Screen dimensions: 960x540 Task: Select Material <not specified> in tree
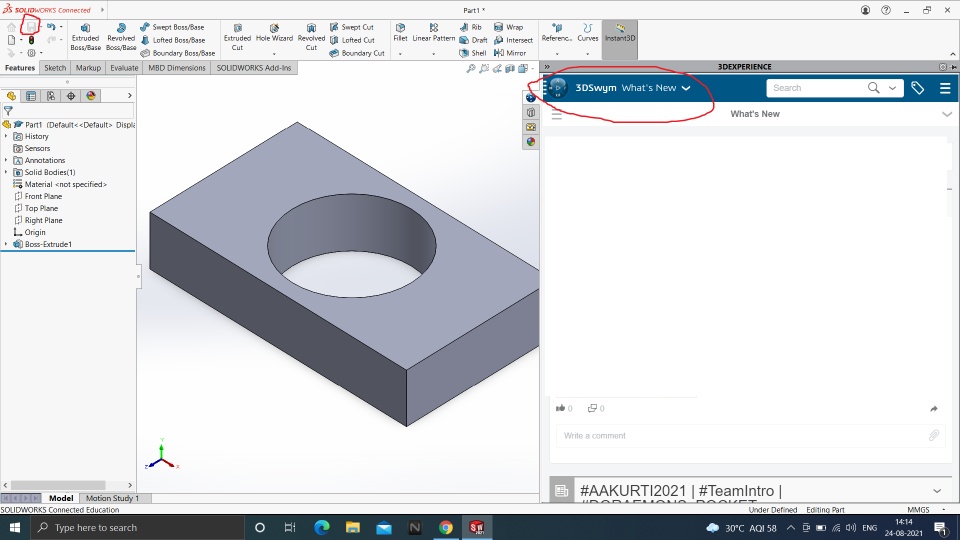point(60,184)
